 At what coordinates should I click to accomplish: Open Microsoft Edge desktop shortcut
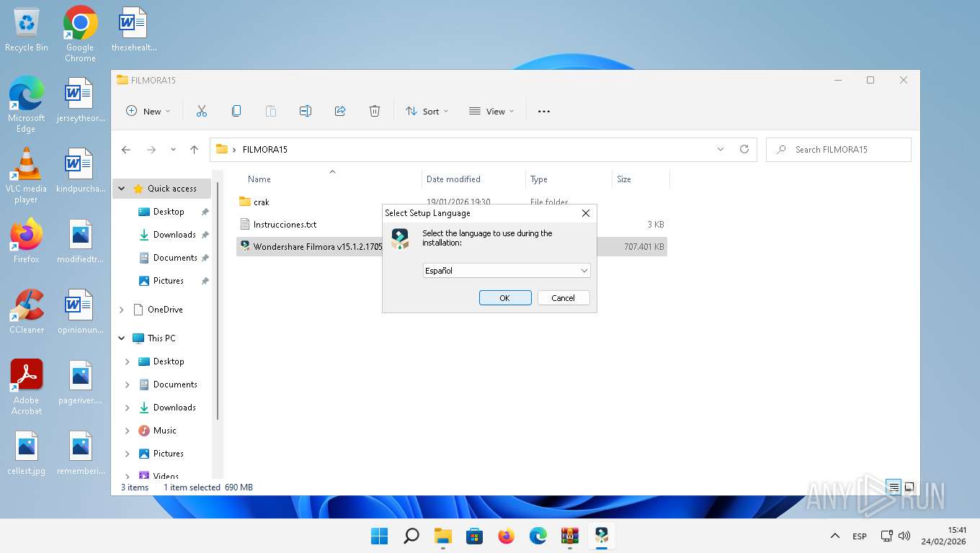27,104
